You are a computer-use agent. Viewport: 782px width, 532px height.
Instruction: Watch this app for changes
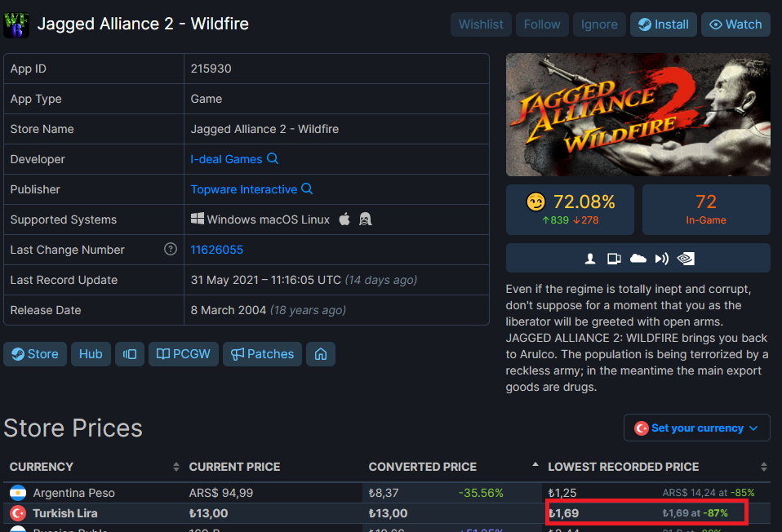tap(735, 24)
